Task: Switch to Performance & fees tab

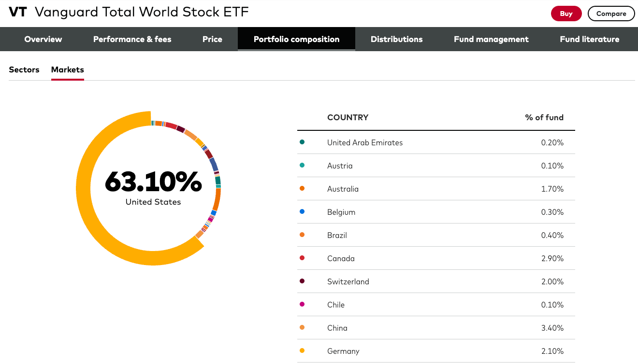Action: pos(132,39)
